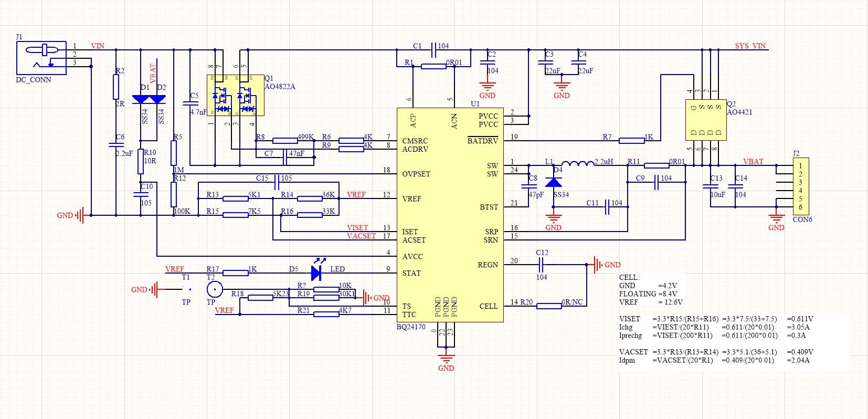Click the C12 capacitor symbol
Viewport: 868px width, 419px height.
point(542,265)
